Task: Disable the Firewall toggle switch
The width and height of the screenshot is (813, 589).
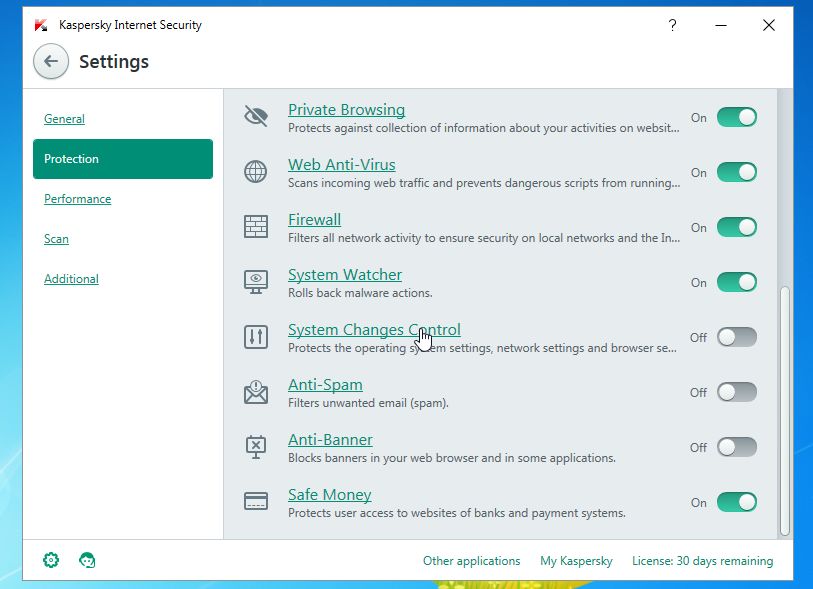Action: 737,227
